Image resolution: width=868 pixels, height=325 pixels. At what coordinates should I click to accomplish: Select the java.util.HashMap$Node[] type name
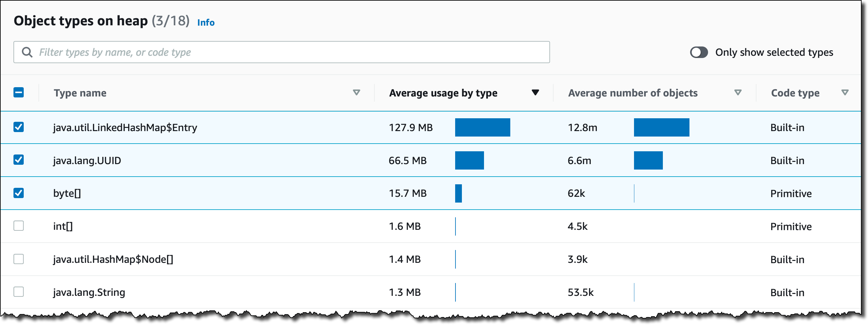(x=113, y=259)
